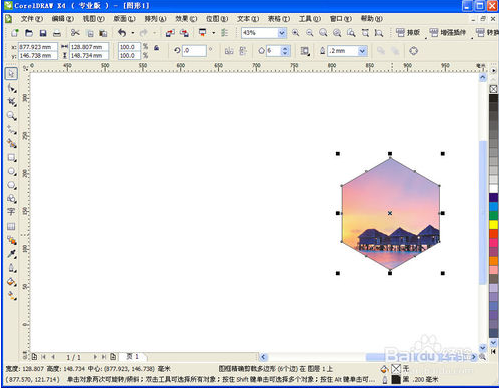Click the Print icon in toolbar
The height and width of the screenshot is (390, 499).
click(x=57, y=33)
